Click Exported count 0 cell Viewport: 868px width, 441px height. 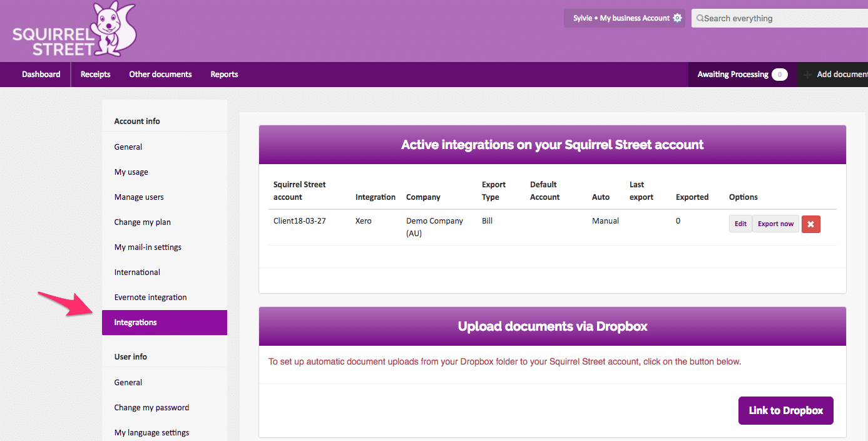click(678, 220)
